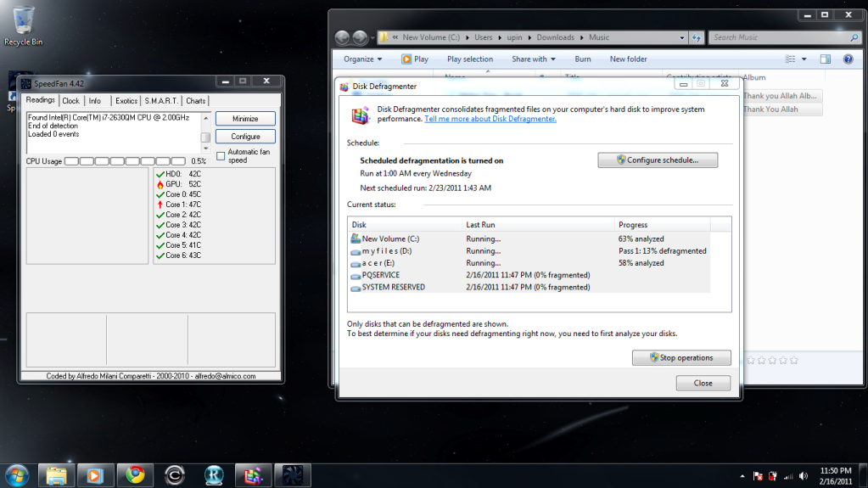Click the volume speaker tray icon

point(804,475)
